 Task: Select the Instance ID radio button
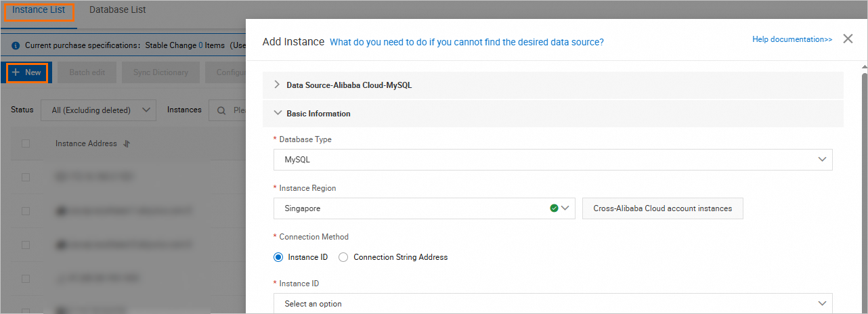point(278,257)
